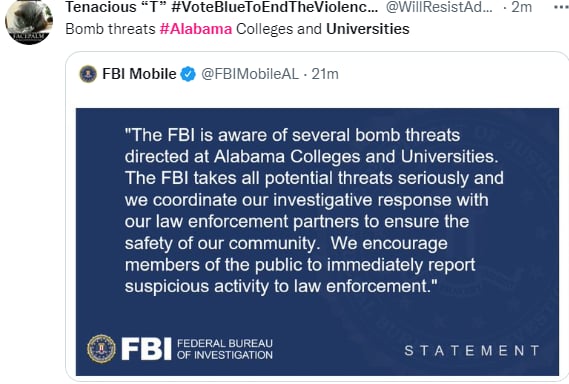Open the tweet via the 2m timestamp

pyautogui.click(x=521, y=7)
